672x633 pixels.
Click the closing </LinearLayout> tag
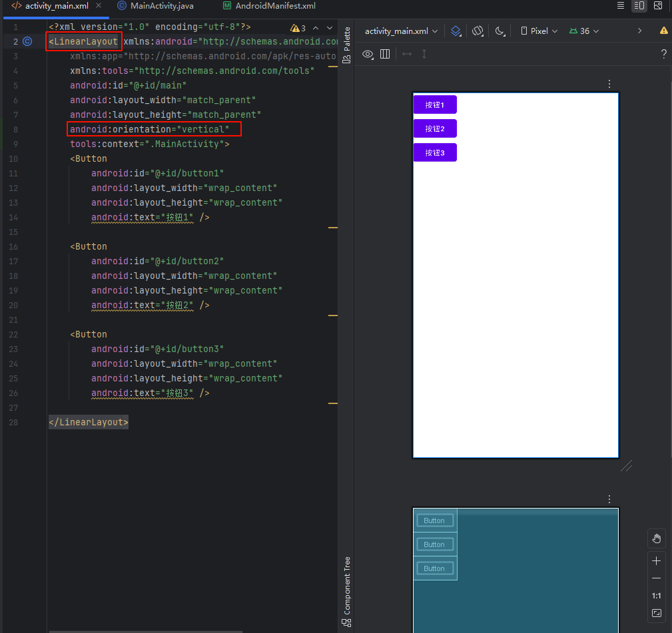tap(89, 422)
